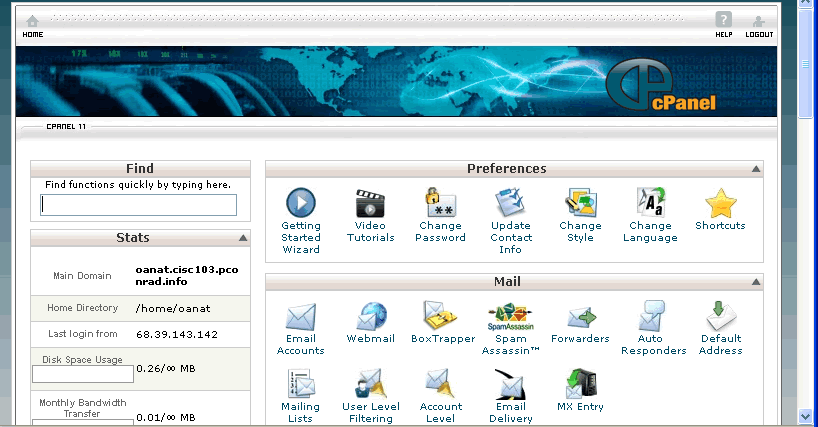Image resolution: width=818 pixels, height=427 pixels.
Task: Open the Mailing Lists icon
Action: (301, 384)
